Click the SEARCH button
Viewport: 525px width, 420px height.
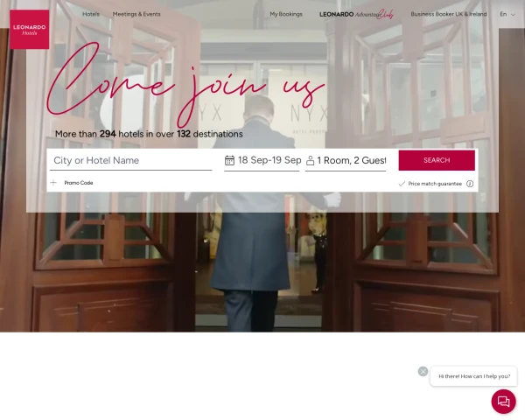pos(437,160)
